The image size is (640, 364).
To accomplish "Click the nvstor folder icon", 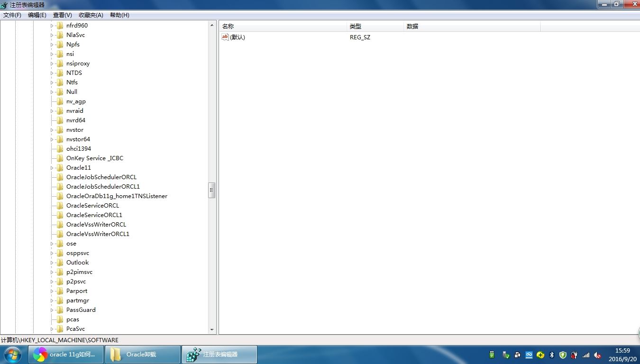I will coord(60,130).
